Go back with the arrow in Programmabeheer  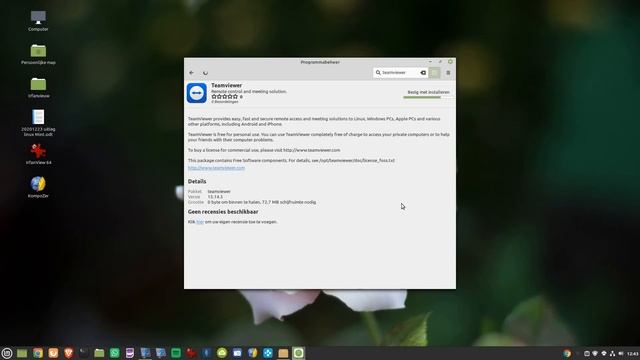(191, 73)
